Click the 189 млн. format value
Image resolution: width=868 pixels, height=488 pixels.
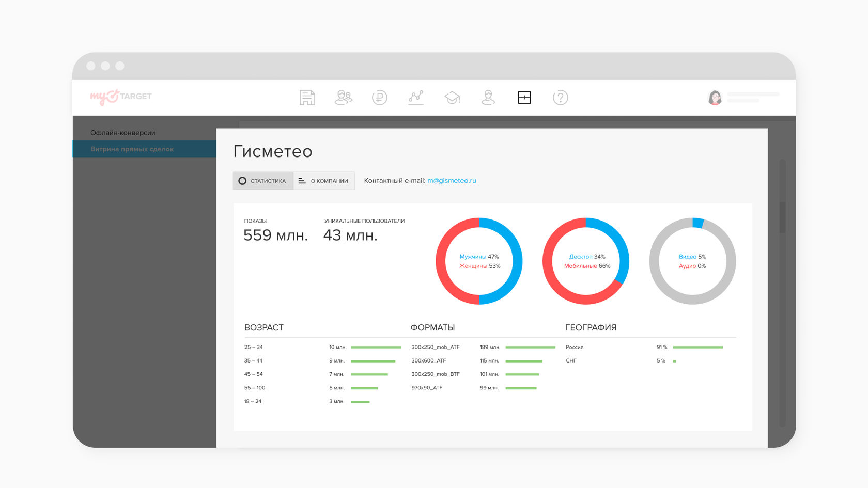[x=490, y=347]
